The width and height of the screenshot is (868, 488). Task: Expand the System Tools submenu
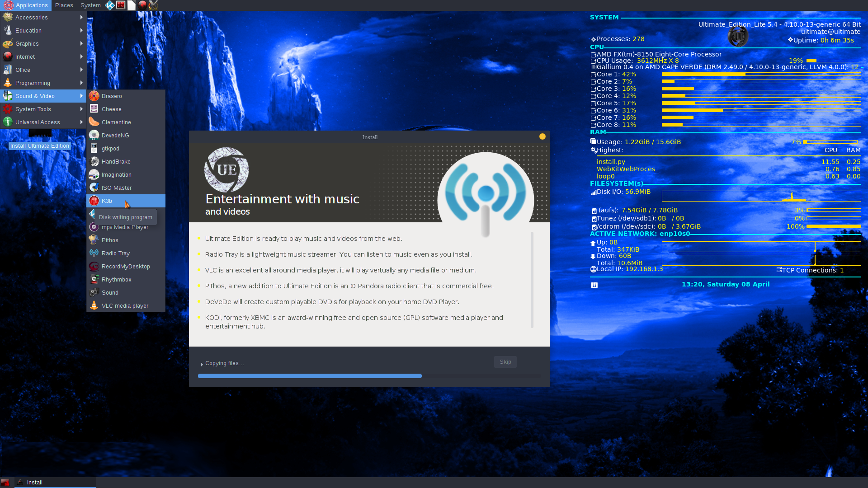point(43,109)
